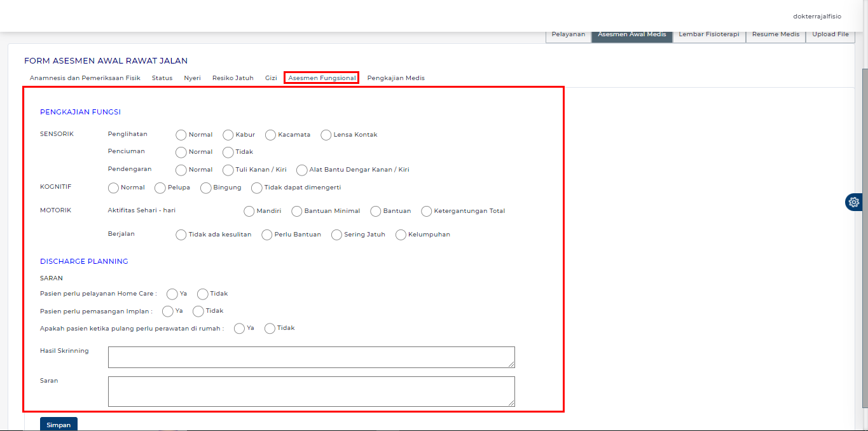The image size is (868, 431).
Task: Select Tuli Kanan / Kiri hearing option
Action: [x=228, y=170]
